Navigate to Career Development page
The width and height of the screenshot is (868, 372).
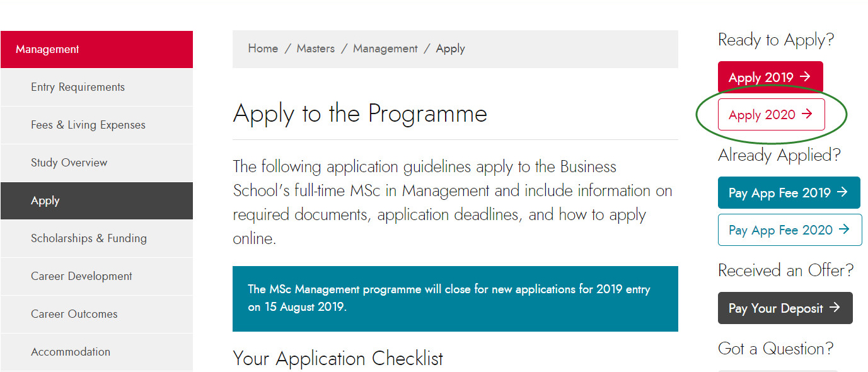(x=96, y=276)
